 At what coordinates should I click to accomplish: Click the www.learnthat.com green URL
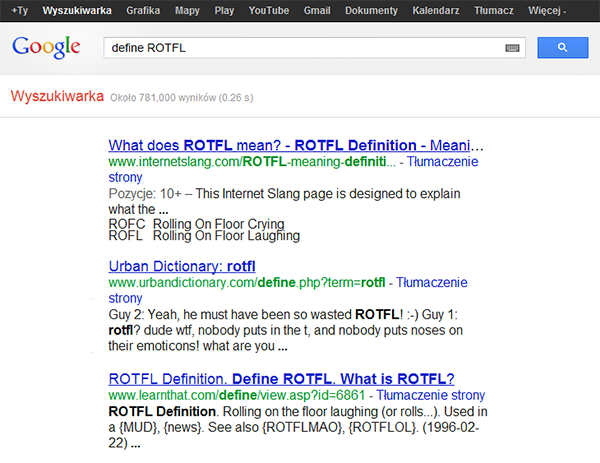pyautogui.click(x=236, y=395)
